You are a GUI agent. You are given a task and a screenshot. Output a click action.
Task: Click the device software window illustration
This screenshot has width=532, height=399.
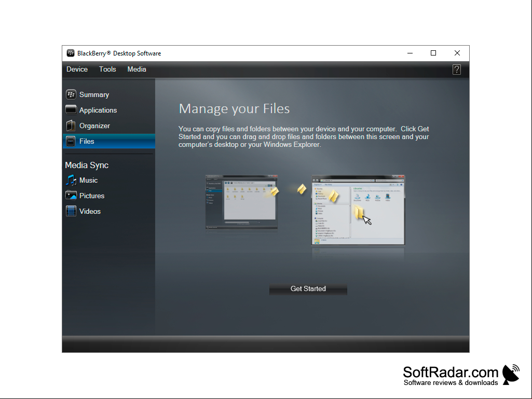241,202
